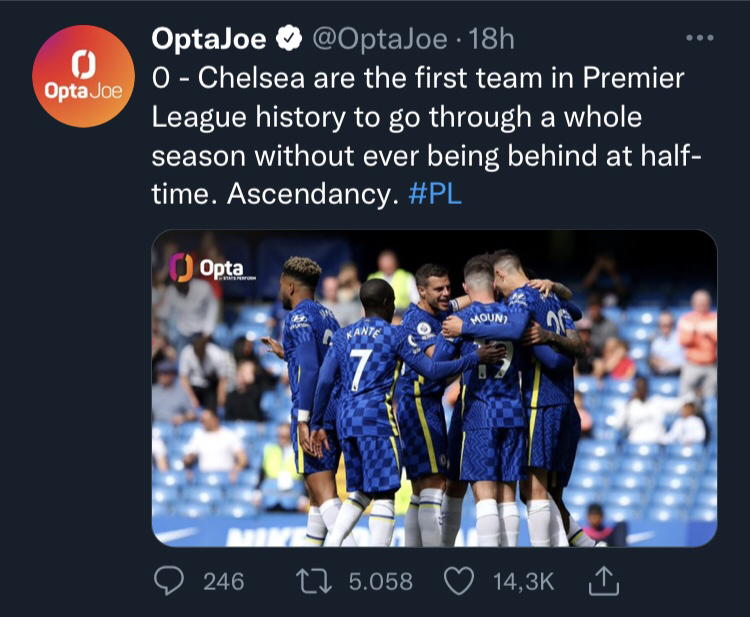Screen dimensions: 750x617
Task: Follow the #PL hashtag link
Action: tap(435, 194)
